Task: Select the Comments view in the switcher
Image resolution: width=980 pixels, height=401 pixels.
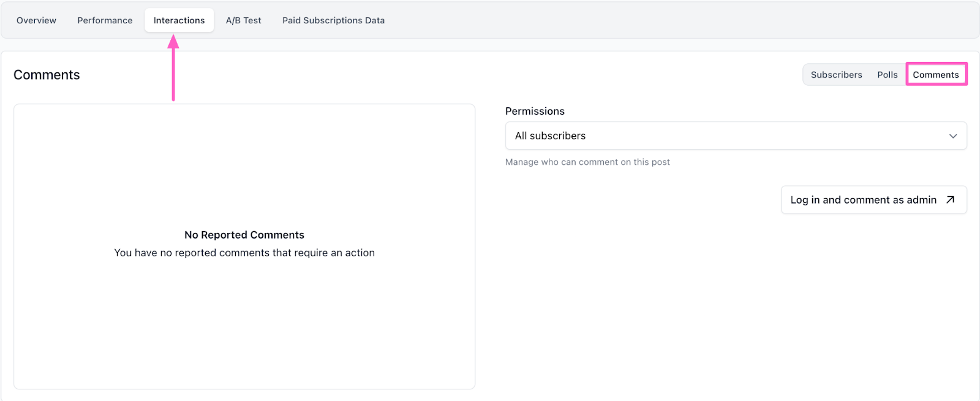Action: pyautogui.click(x=935, y=75)
